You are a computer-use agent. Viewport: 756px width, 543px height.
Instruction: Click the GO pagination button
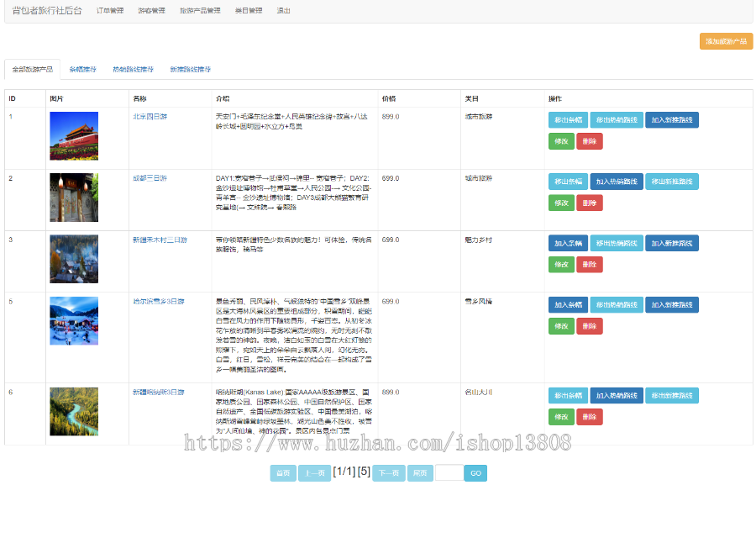tap(475, 473)
